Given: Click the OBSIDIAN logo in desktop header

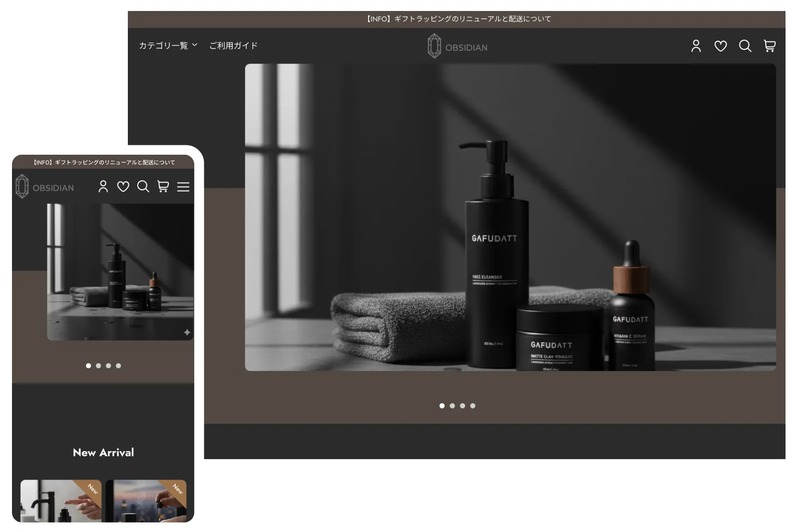Looking at the screenshot, I should tap(457, 46).
